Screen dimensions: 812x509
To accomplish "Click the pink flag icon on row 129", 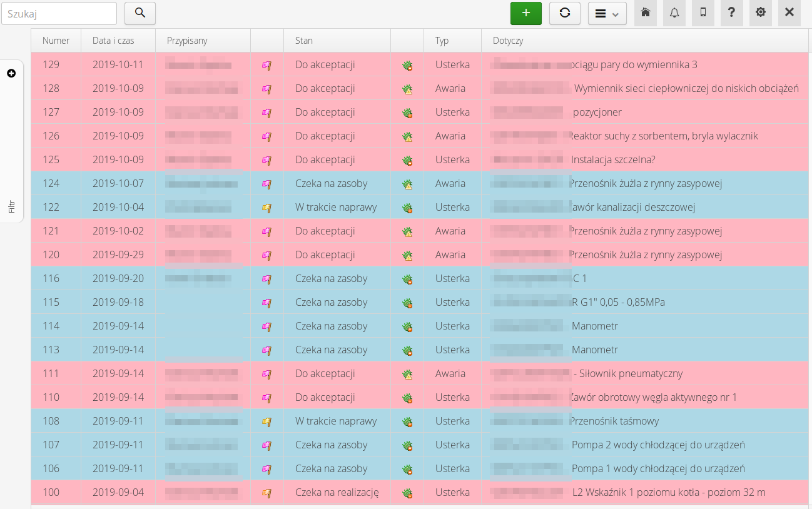I will coord(267,64).
